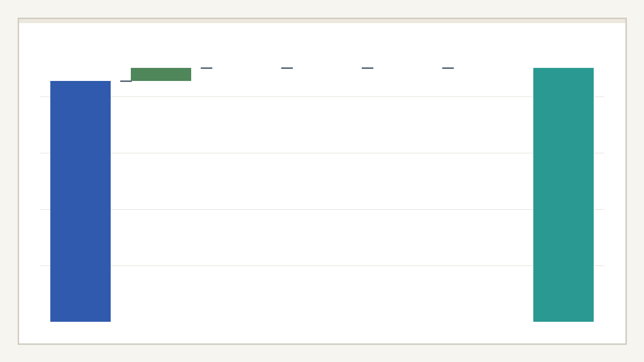644x362 pixels.
Task: Click the connector dash between blue and green bars
Action: point(125,81)
